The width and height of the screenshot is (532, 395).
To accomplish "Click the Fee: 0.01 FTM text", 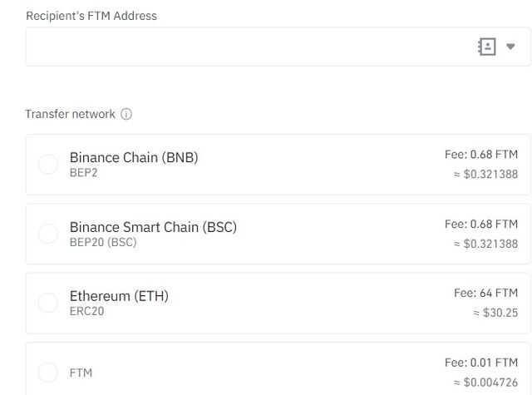I will [481, 363].
